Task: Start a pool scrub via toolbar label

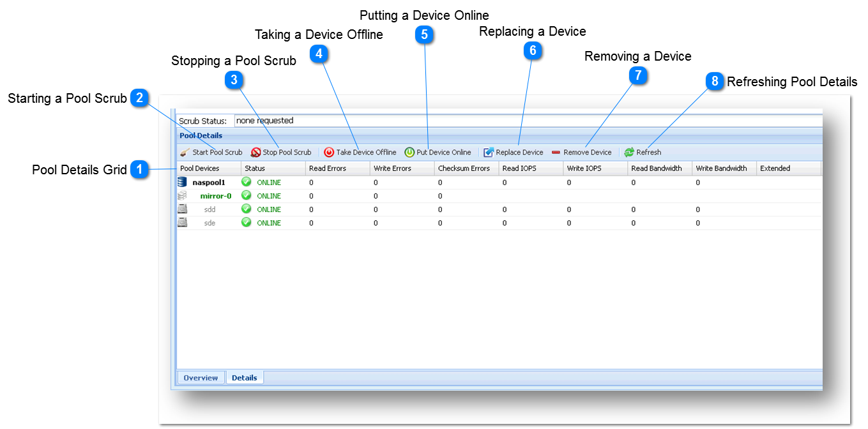Action: 217,153
